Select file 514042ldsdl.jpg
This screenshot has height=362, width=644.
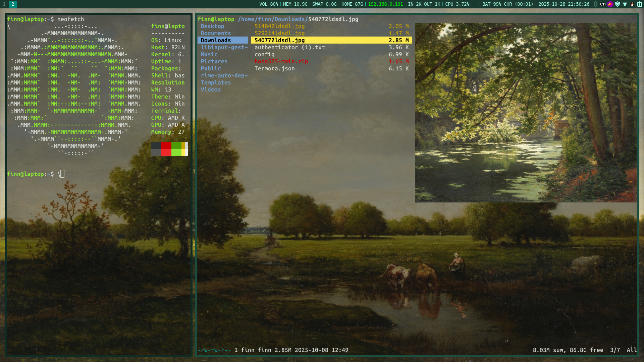pyautogui.click(x=279, y=26)
